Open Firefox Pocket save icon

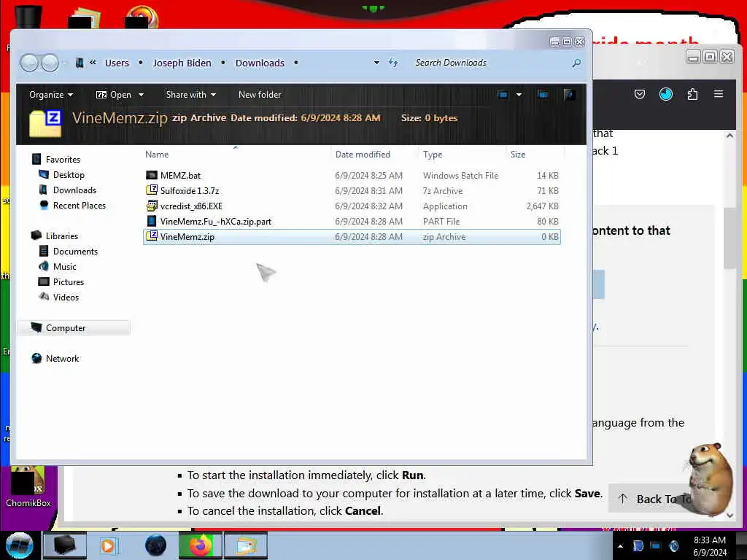[x=639, y=94]
